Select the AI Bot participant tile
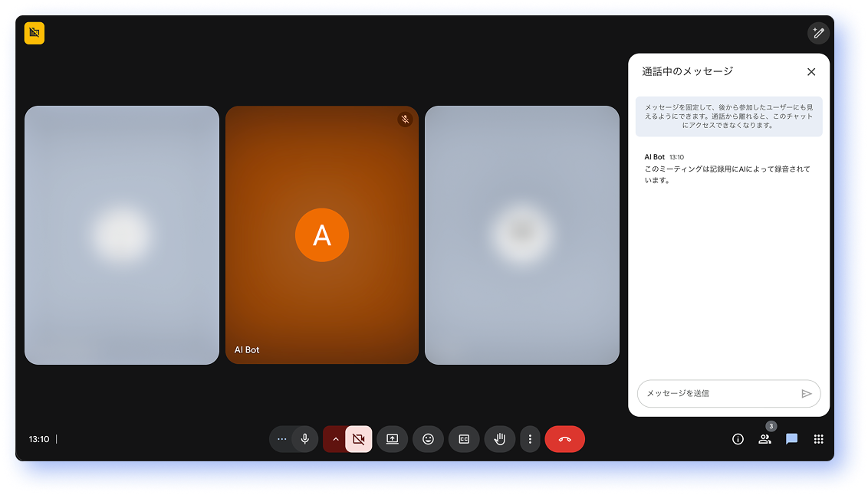This screenshot has height=495, width=868. click(x=322, y=235)
